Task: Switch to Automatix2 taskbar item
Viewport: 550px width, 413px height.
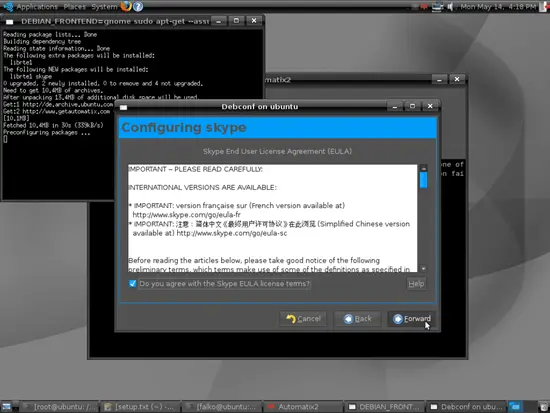Action: [x=304, y=407]
